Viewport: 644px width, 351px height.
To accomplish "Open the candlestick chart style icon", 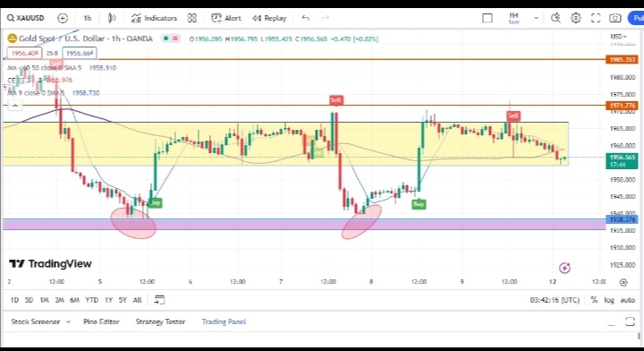I will 111,18.
